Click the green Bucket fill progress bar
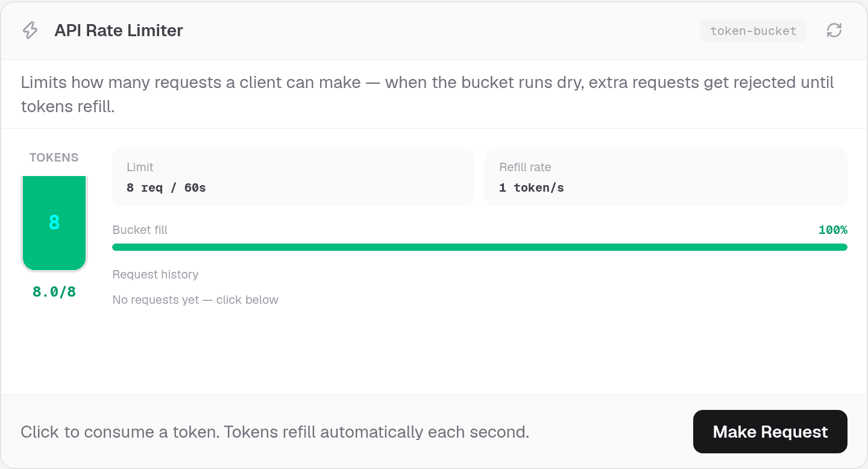Image resolution: width=868 pixels, height=469 pixels. coord(480,247)
